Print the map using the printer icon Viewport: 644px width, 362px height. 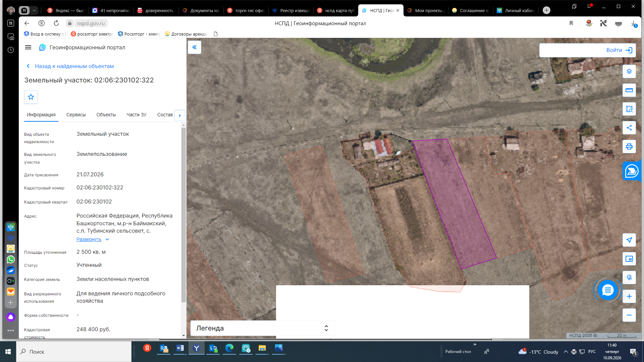[x=629, y=146]
